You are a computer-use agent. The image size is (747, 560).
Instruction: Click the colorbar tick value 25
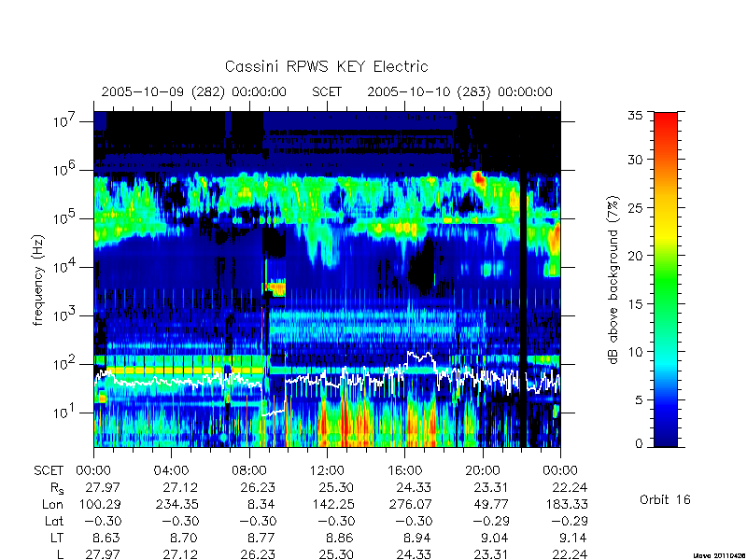coord(635,207)
